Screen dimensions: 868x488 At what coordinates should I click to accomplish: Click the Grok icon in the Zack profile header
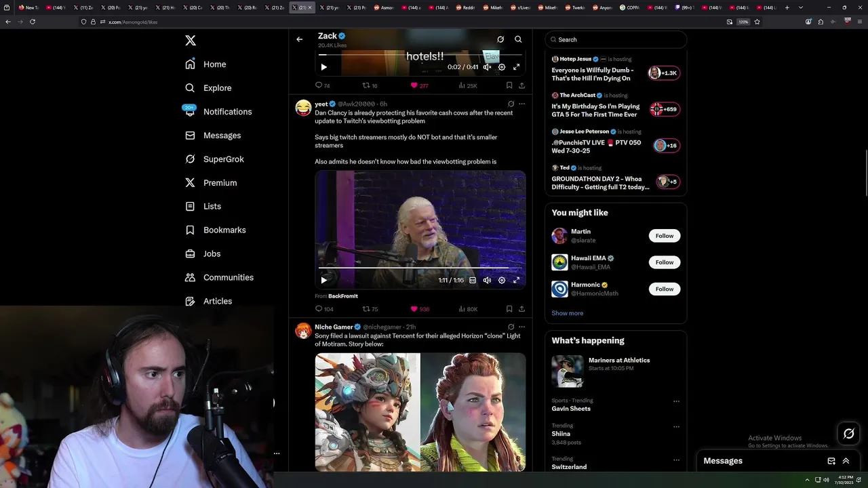pos(500,39)
